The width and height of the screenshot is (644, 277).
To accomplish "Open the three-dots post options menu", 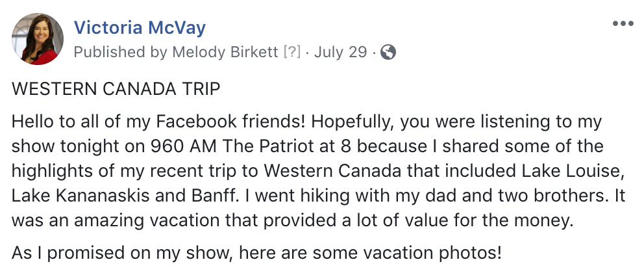I will coord(623,23).
